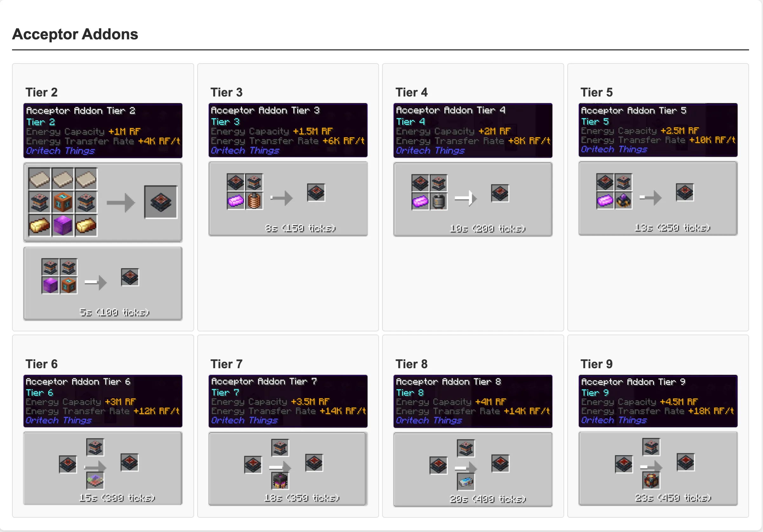Open the Oritech Things link under Tier 9
Image resolution: width=763 pixels, height=532 pixels.
click(614, 420)
